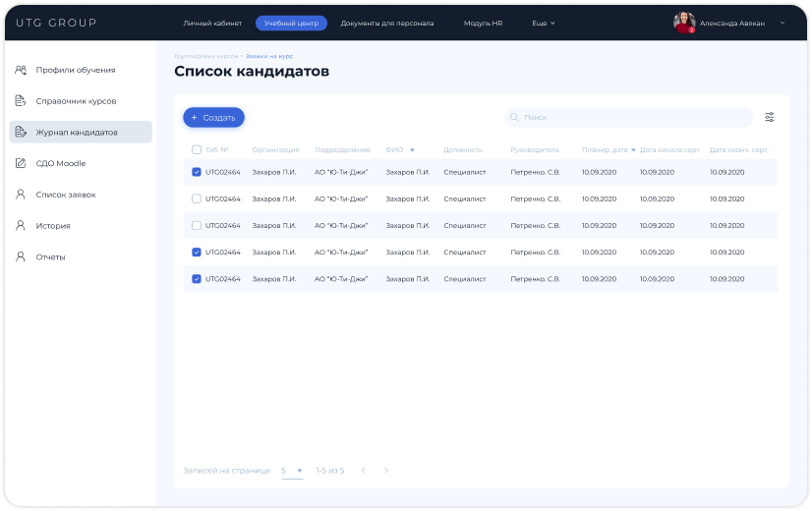Click the СДО Moodle edit icon
The width and height of the screenshot is (812, 511).
[21, 163]
